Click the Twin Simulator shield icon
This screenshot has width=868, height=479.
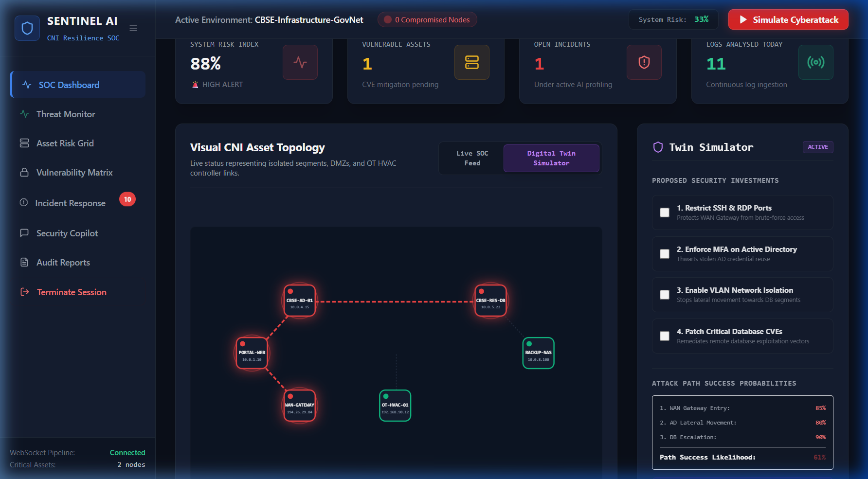click(x=658, y=147)
